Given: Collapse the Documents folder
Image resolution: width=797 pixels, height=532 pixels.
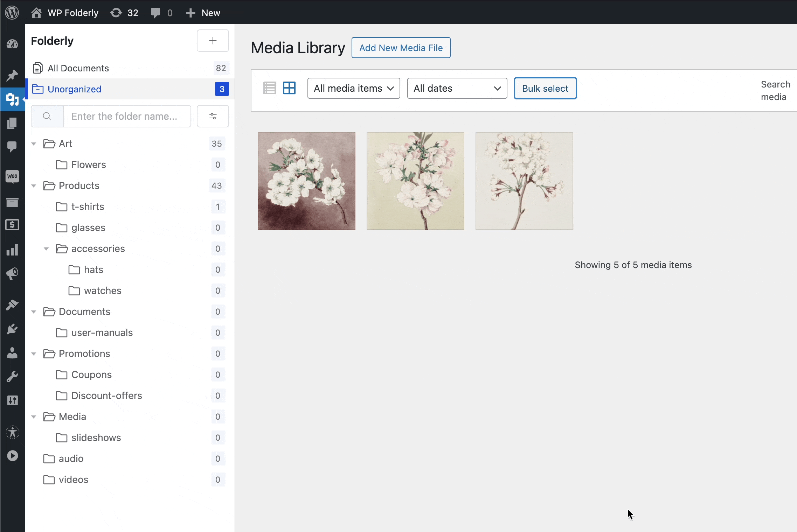Looking at the screenshot, I should (x=34, y=312).
